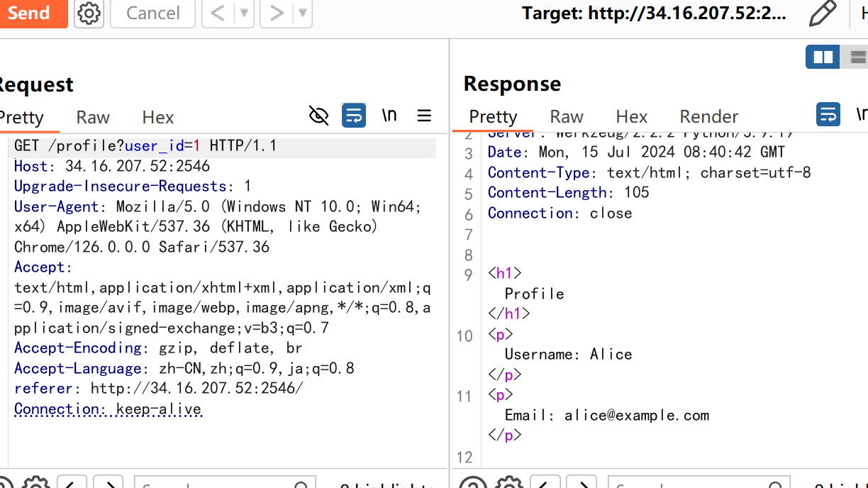Go to next request in history
The height and width of the screenshot is (488, 868).
[277, 13]
